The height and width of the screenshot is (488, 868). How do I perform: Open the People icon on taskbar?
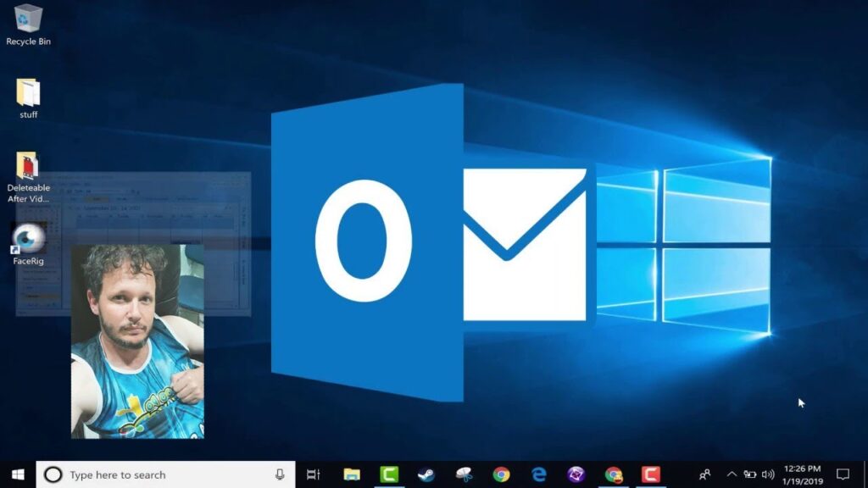(704, 474)
